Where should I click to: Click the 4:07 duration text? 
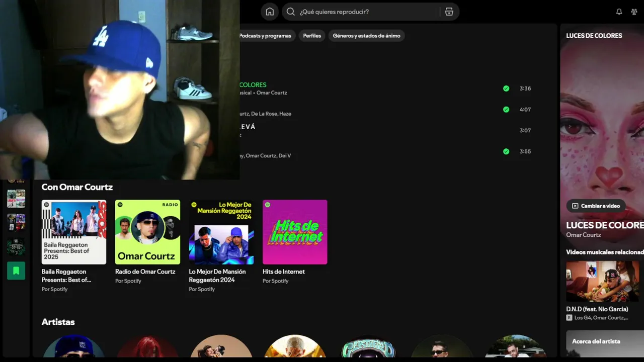[x=525, y=110]
